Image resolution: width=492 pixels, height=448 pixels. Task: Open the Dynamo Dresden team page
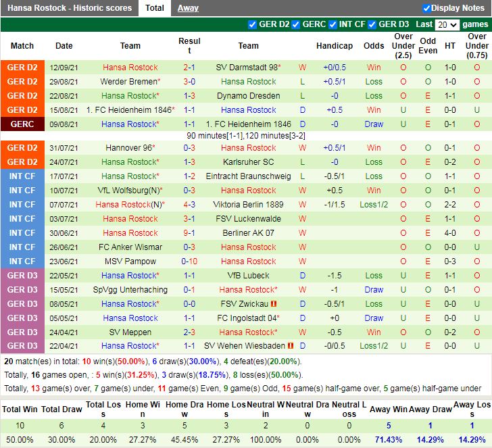tap(248, 96)
